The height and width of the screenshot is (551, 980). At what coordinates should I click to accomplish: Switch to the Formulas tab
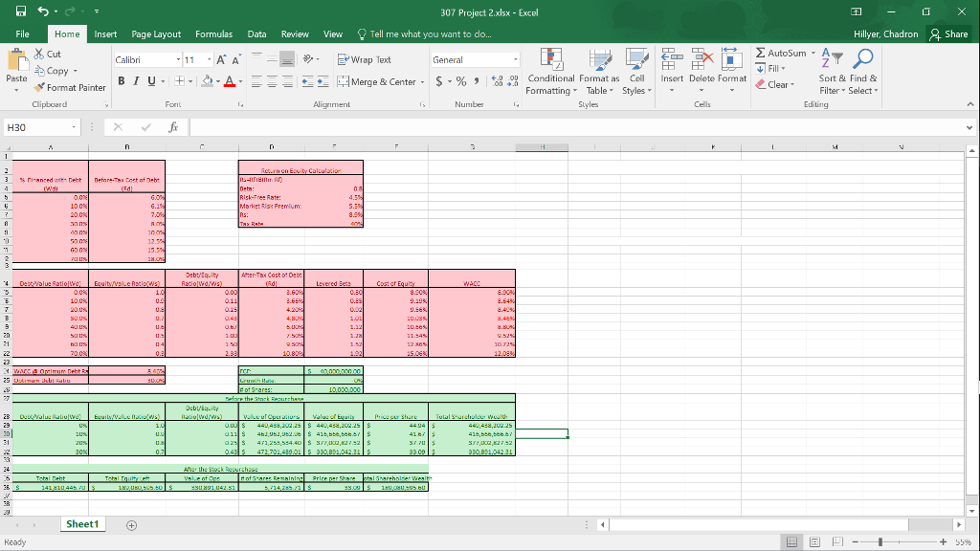(213, 34)
